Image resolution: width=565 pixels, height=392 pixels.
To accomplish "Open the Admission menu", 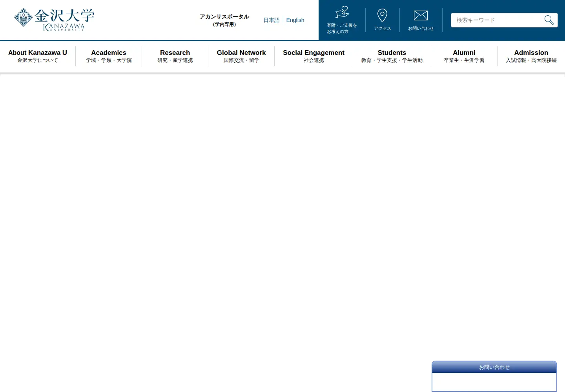I will coord(531,56).
